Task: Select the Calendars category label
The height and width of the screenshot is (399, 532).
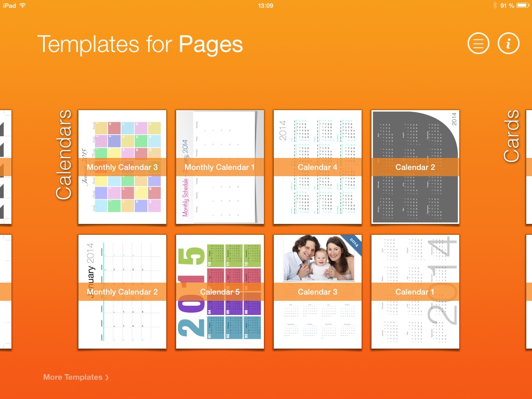Action: 63,155
